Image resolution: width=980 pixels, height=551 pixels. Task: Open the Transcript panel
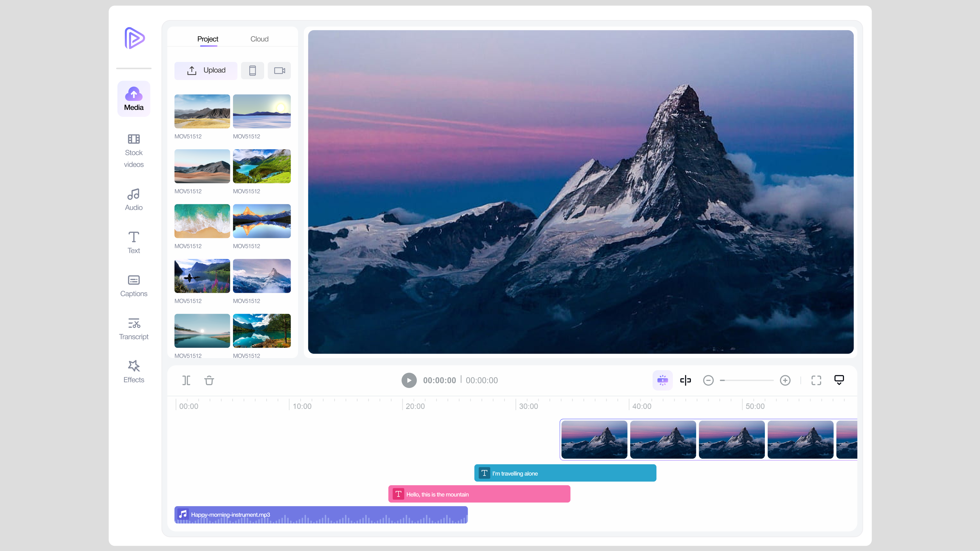(133, 329)
